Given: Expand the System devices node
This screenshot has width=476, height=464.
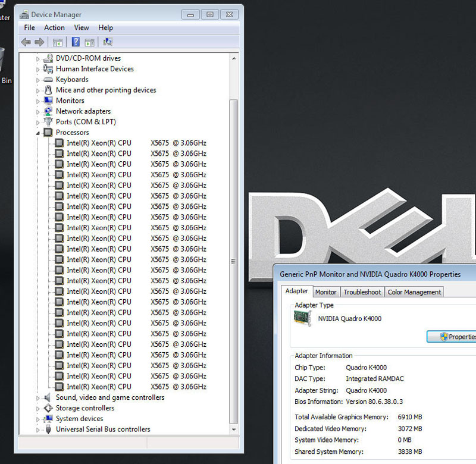Looking at the screenshot, I should click(x=37, y=419).
